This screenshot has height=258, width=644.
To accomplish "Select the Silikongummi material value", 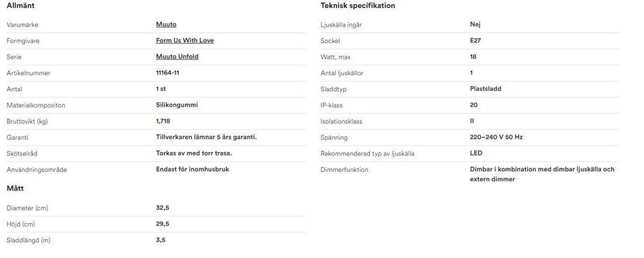I will (x=177, y=105).
